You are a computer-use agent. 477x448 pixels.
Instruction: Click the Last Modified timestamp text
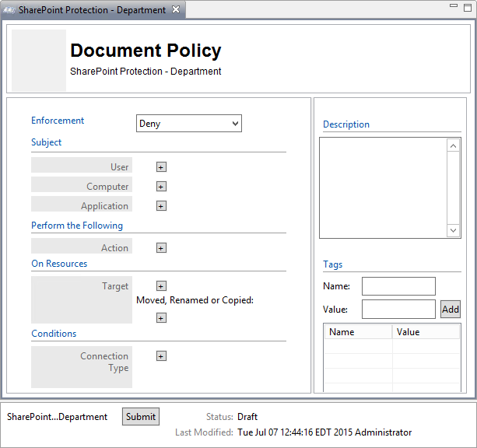[324, 432]
